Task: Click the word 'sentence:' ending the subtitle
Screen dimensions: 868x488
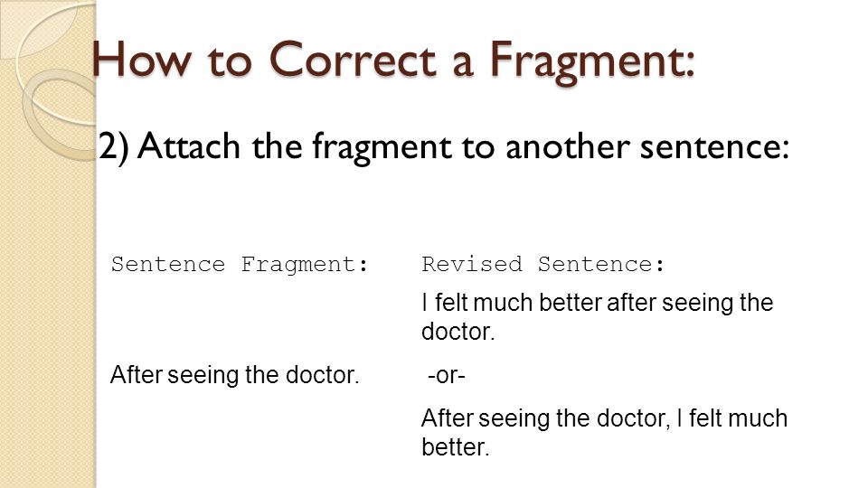Action: tap(714, 147)
